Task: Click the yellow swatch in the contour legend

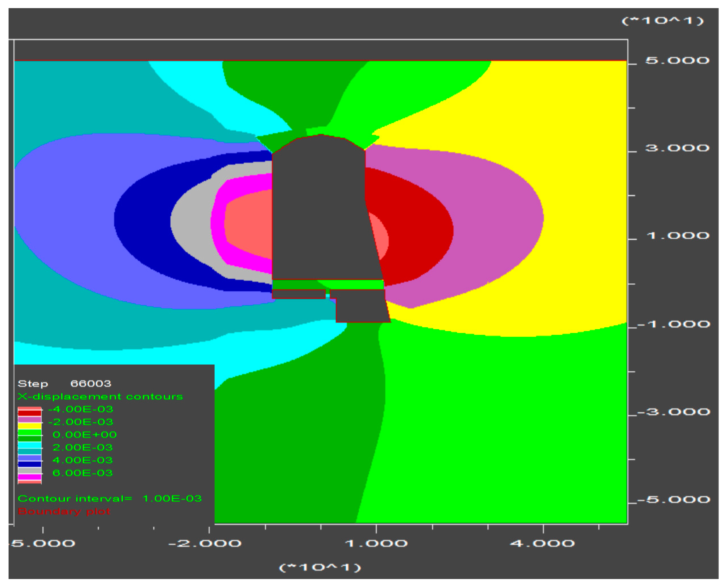Action: tap(29, 426)
